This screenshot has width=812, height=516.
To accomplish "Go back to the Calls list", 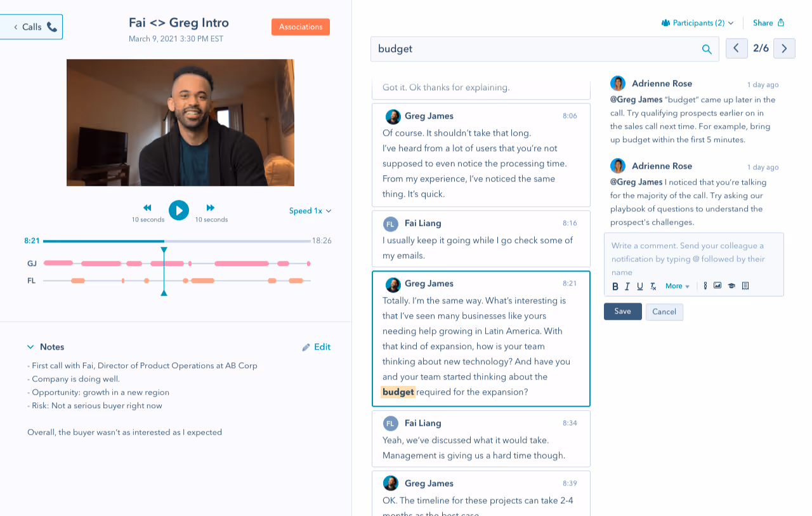I will [x=31, y=27].
